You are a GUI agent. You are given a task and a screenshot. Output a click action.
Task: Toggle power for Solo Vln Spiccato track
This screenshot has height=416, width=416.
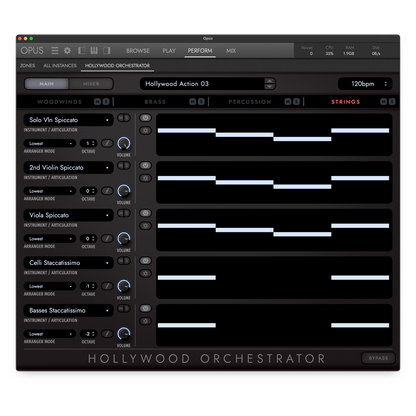pos(145,118)
